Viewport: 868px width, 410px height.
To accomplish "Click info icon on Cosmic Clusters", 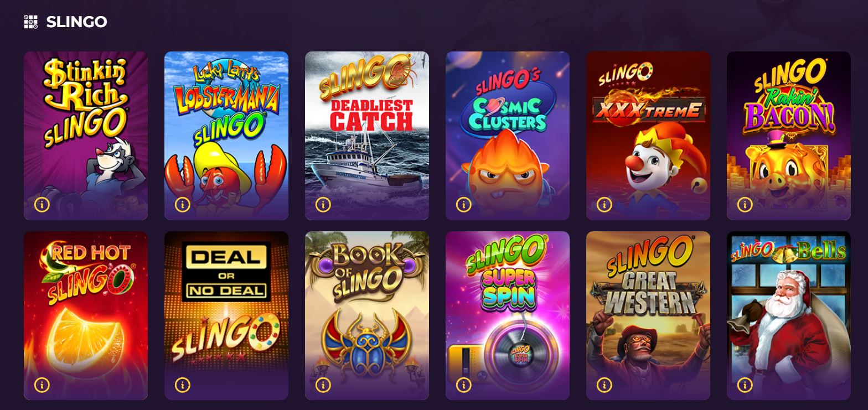I will [x=463, y=205].
